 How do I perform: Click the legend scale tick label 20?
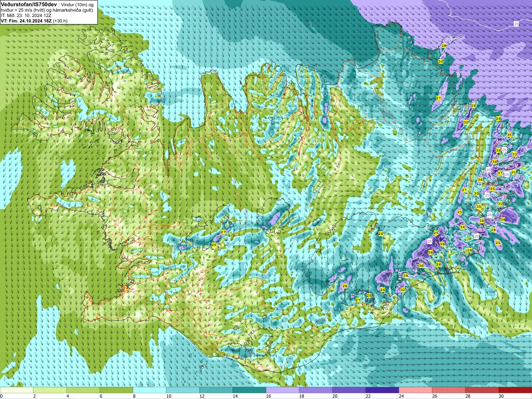335,396
